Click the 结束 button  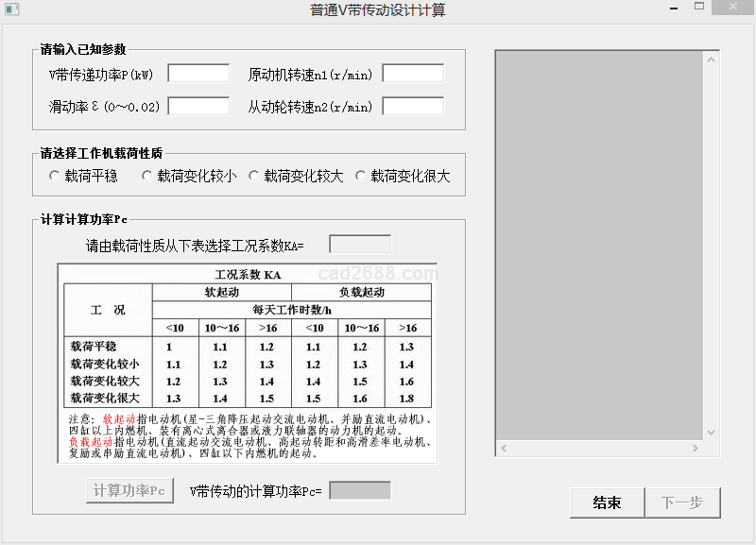point(607,502)
